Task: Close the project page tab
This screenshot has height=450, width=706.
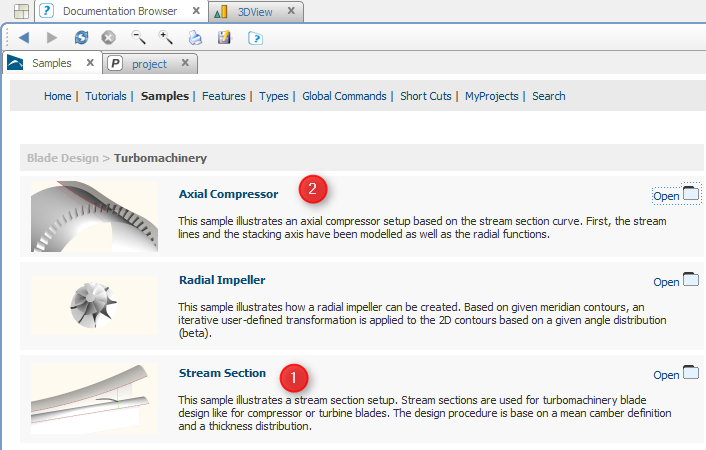Action: [x=185, y=63]
